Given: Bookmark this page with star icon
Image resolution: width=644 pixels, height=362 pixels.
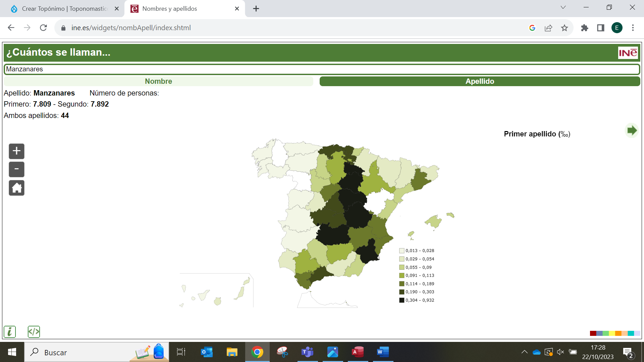Looking at the screenshot, I should (x=565, y=28).
